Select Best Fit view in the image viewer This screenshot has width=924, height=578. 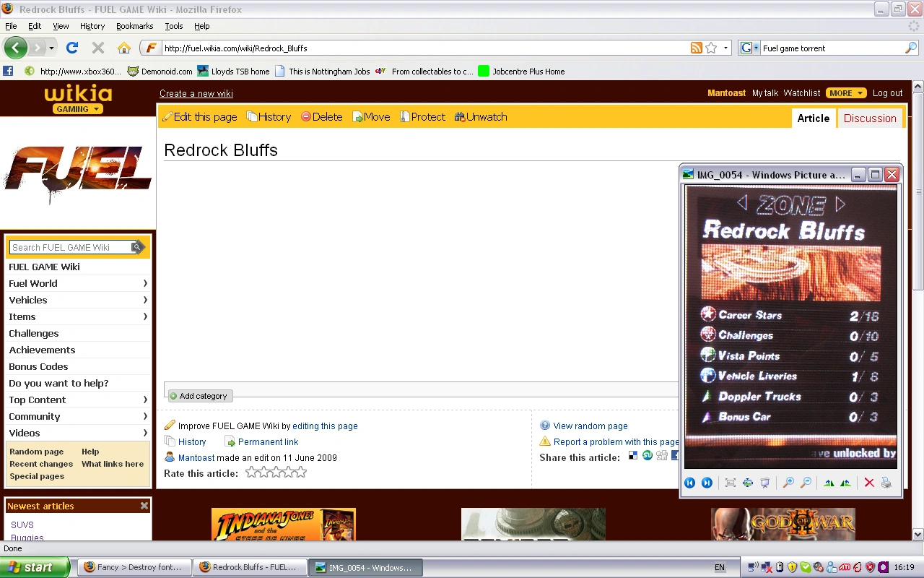[731, 483]
